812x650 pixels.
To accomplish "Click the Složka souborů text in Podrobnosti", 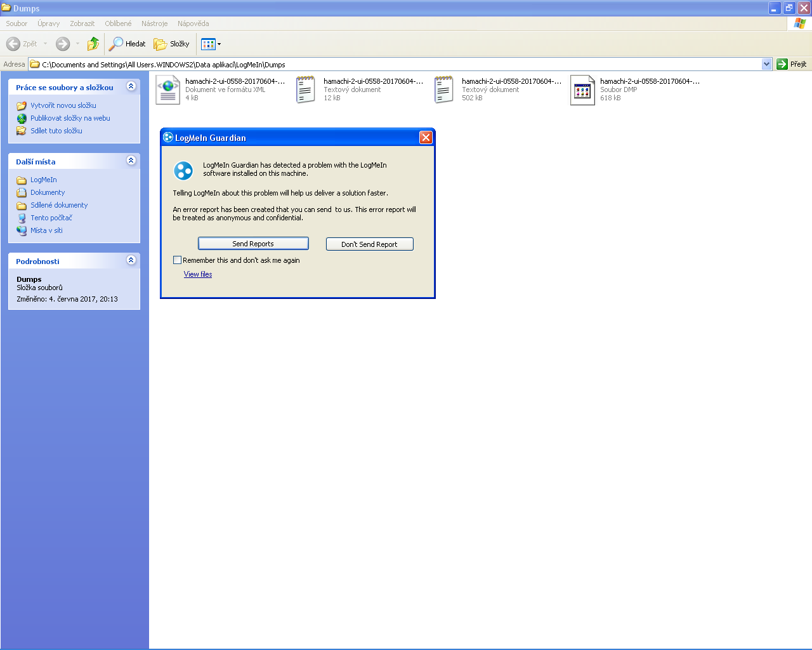I will point(39,288).
